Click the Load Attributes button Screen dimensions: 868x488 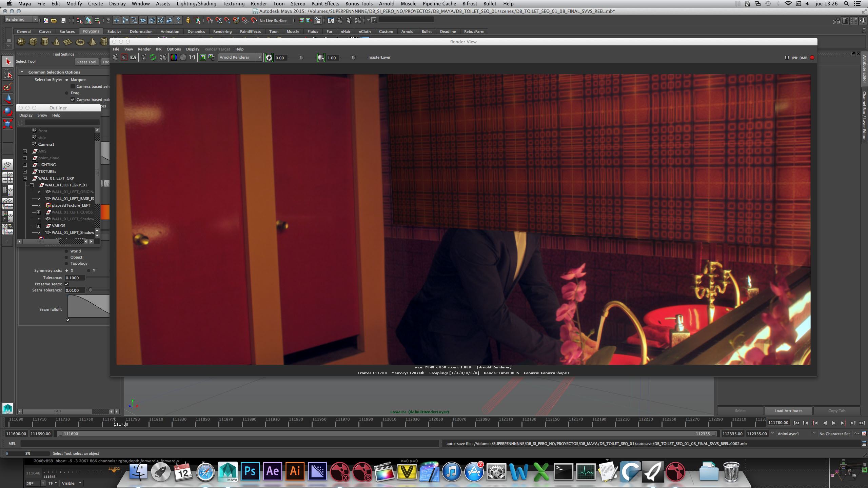tap(788, 411)
